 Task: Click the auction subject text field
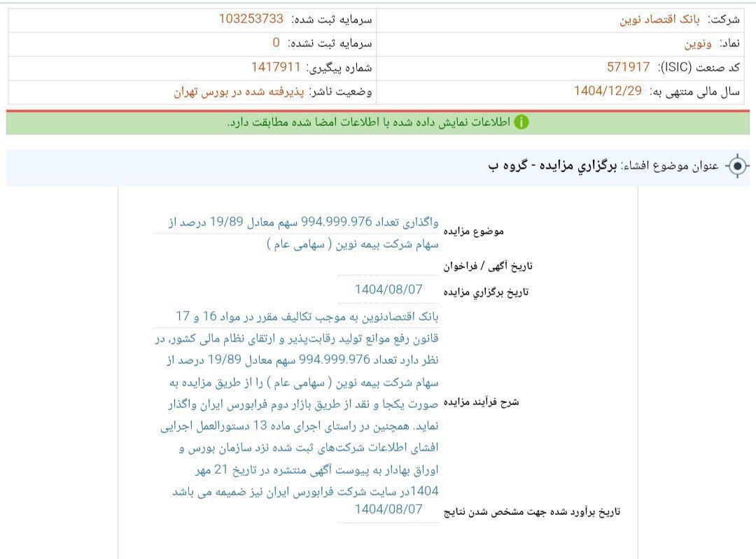tap(297, 233)
